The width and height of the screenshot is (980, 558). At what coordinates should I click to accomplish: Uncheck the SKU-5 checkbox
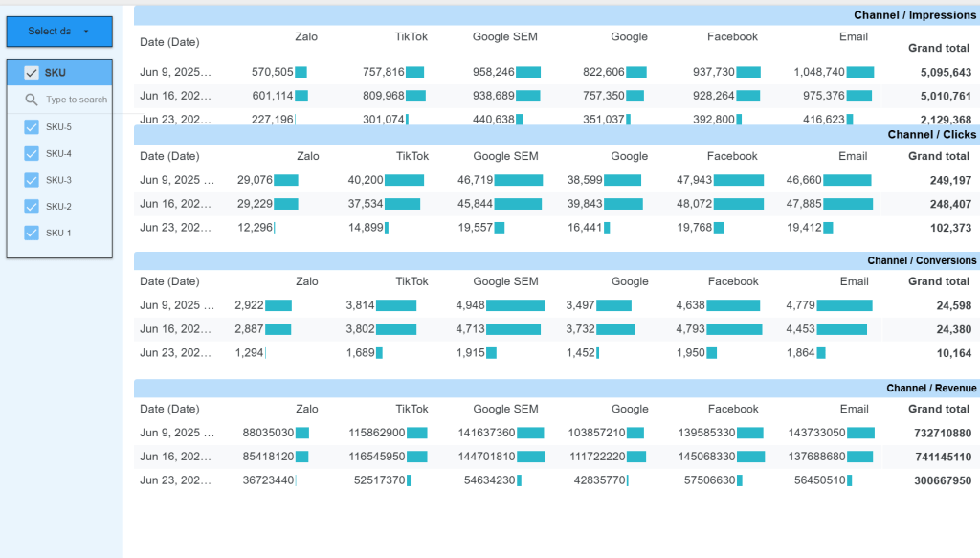point(32,127)
